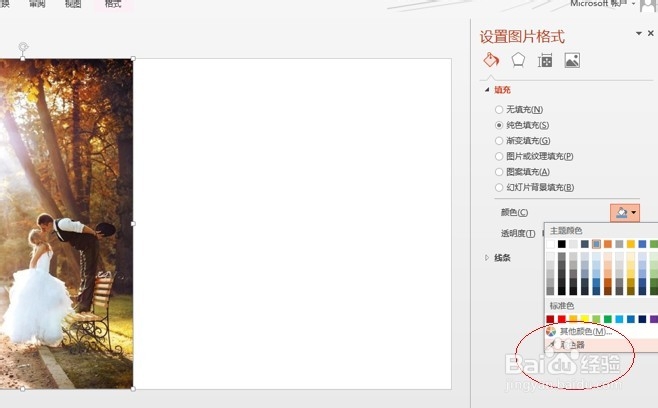Select the wedding photo on the slide
This screenshot has height=408, width=658.
(66, 224)
